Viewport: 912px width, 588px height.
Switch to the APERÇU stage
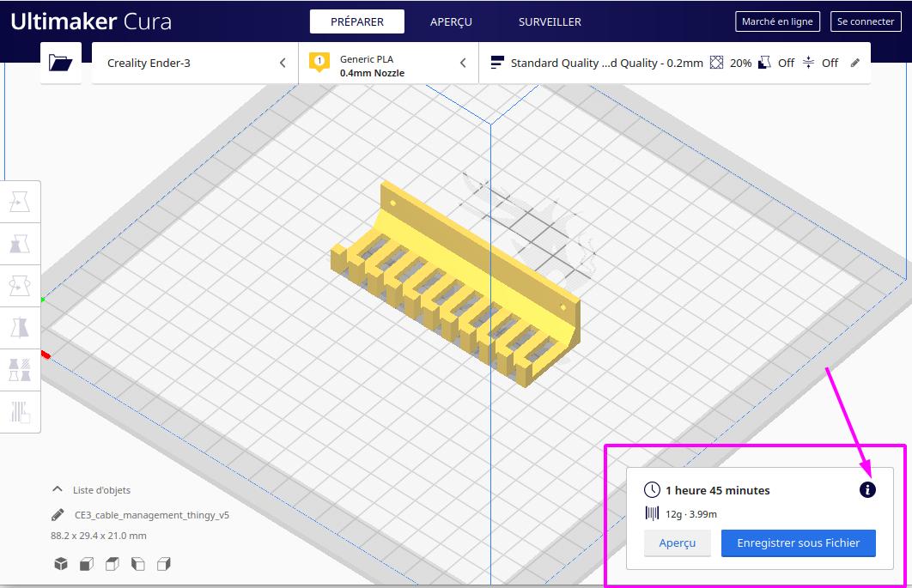[x=452, y=21]
